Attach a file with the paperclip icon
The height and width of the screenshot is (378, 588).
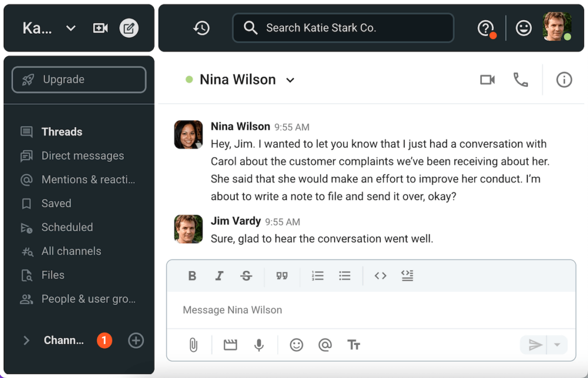pyautogui.click(x=193, y=345)
